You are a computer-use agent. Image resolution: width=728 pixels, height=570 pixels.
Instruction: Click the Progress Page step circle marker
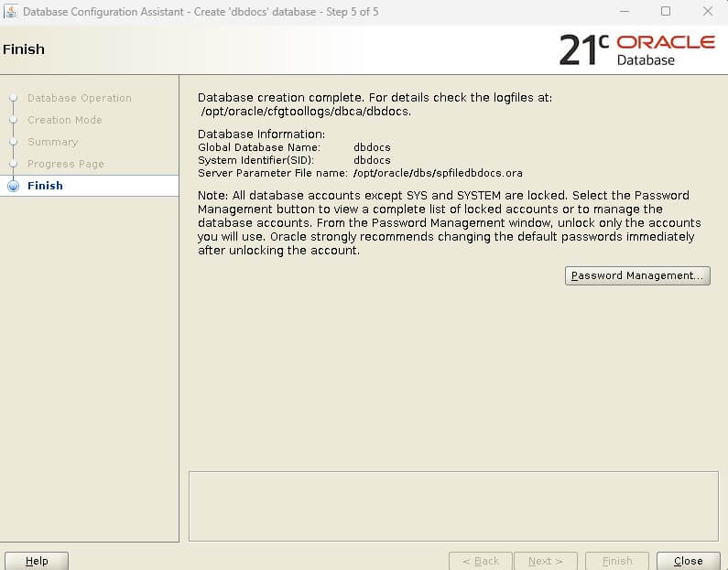[14, 164]
